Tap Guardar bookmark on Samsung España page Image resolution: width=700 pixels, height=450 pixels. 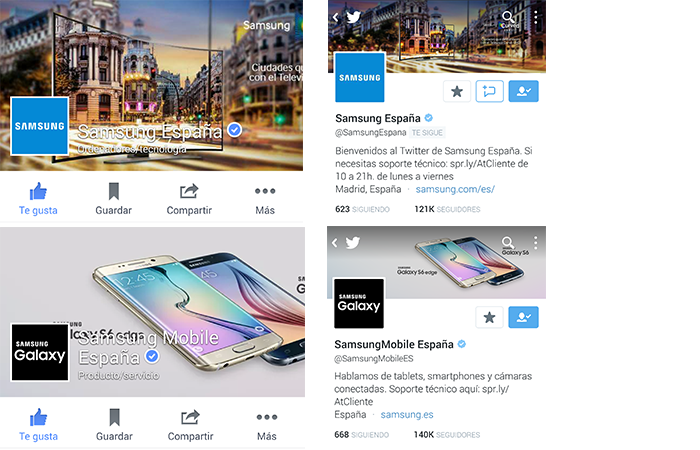(113, 199)
